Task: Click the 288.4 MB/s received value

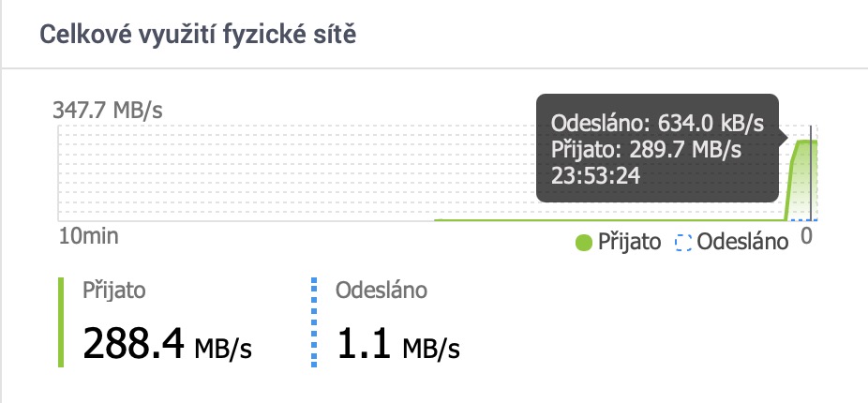Action: (169, 346)
